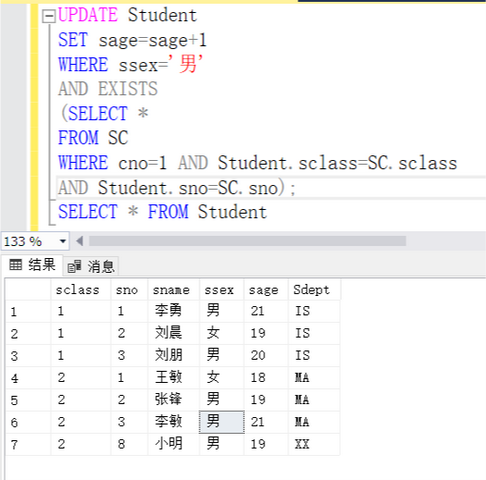
Task: Click the horizontal scrollbar left arrow
Action: pyautogui.click(x=79, y=241)
